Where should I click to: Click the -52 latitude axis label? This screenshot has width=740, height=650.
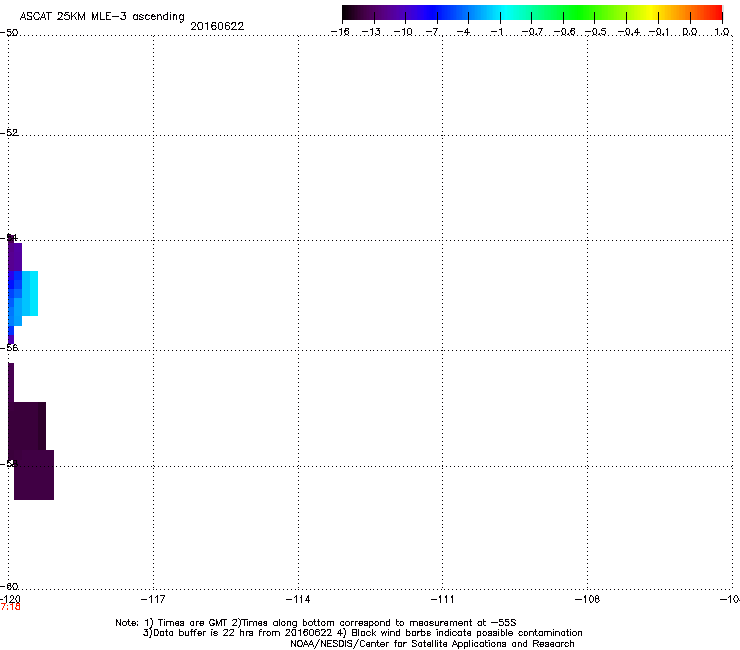pyautogui.click(x=9, y=133)
